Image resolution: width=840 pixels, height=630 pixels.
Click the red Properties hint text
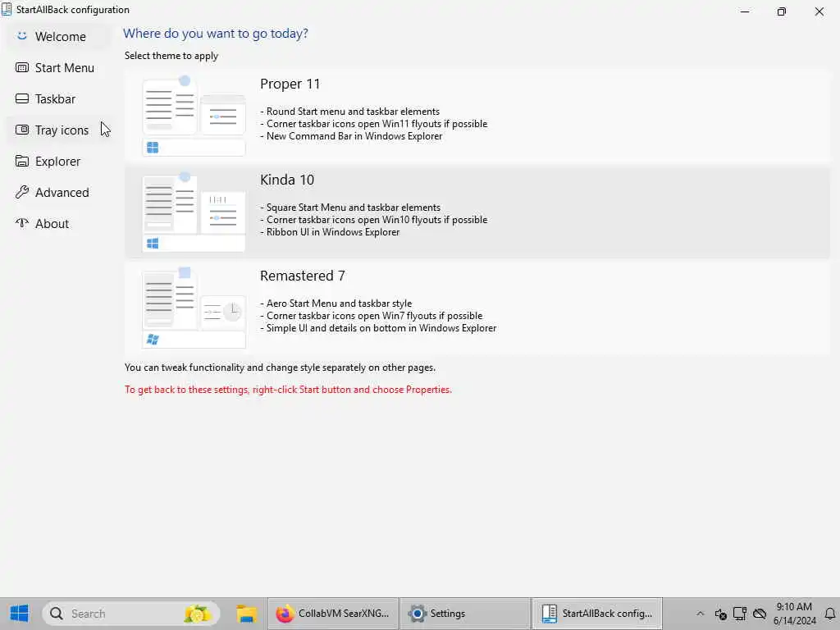point(288,390)
